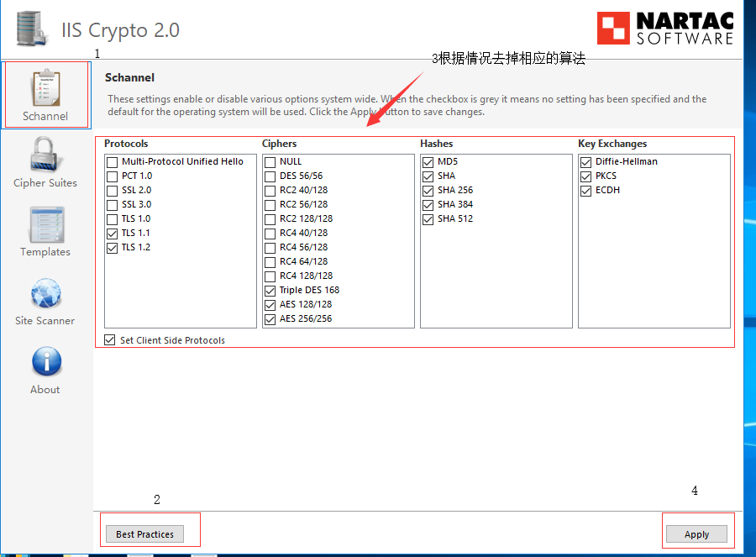Click the Hashes column heading
Screen dimensions: 756x557
[436, 144]
